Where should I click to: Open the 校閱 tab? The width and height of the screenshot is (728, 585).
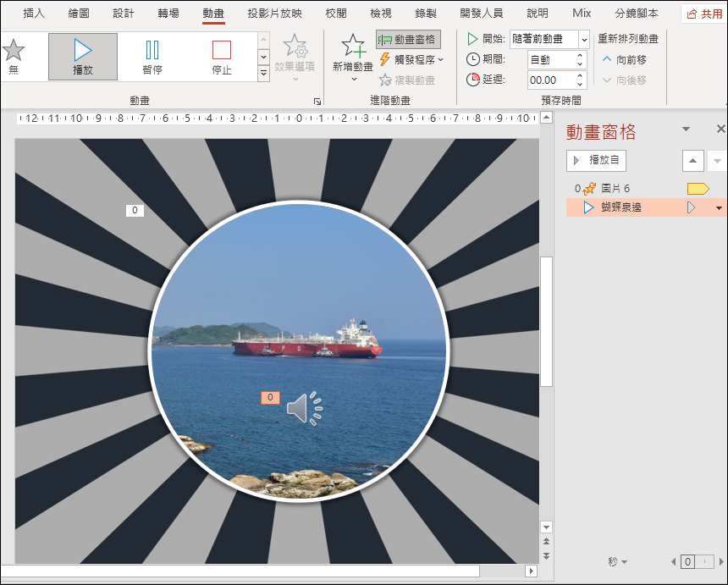point(336,14)
